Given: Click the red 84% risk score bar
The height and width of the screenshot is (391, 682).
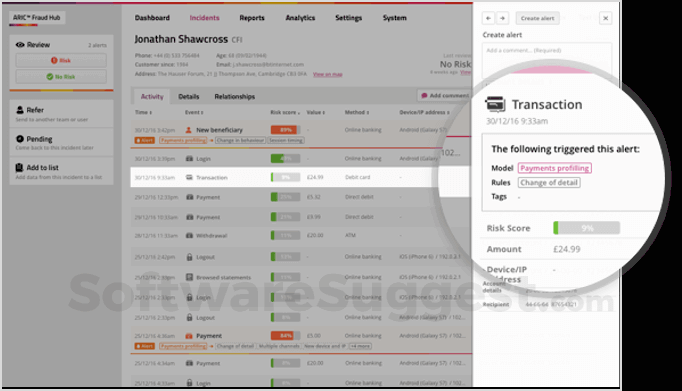Looking at the screenshot, I should (x=285, y=335).
